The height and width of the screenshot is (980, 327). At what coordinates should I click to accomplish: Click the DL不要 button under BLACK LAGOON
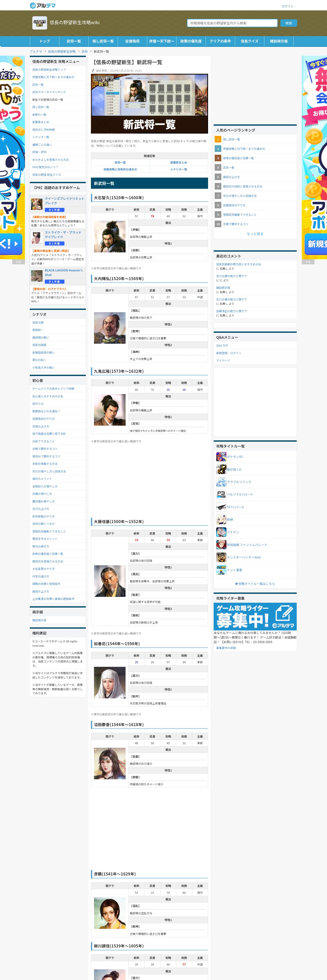pyautogui.click(x=55, y=282)
